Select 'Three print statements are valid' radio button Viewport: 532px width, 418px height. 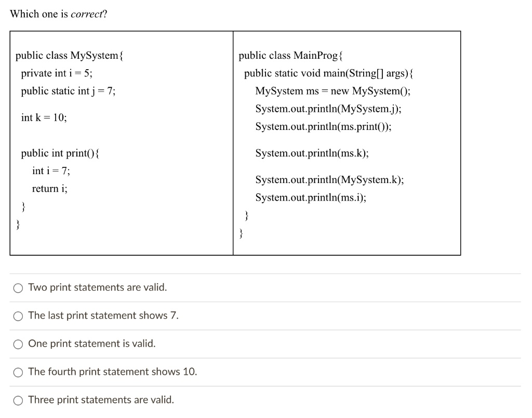pyautogui.click(x=19, y=400)
